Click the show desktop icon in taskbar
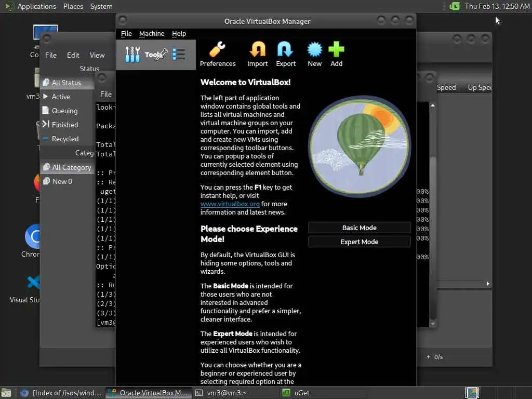 [6, 393]
